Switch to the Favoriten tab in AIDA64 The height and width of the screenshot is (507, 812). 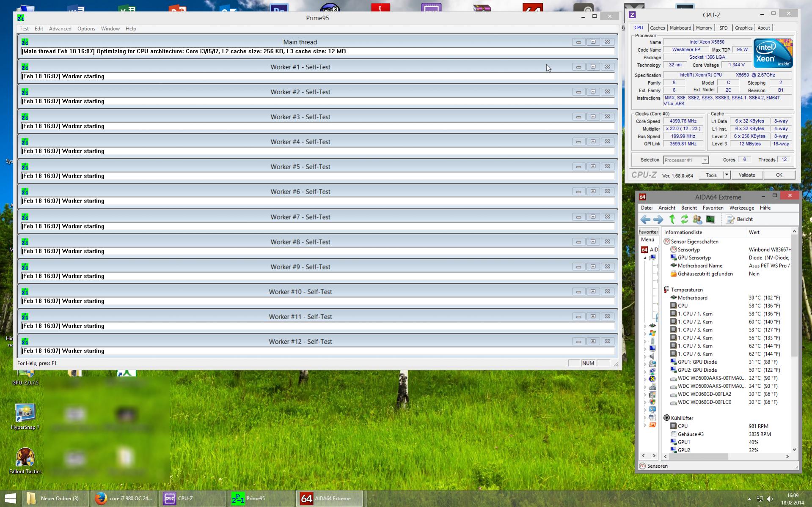pyautogui.click(x=648, y=232)
